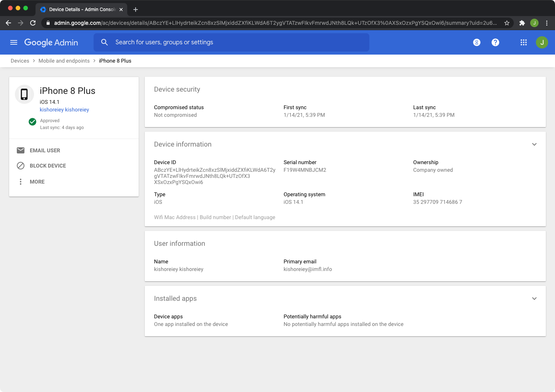Click IMEI value 35 297709 714686 7
555x392 pixels.
pos(437,202)
